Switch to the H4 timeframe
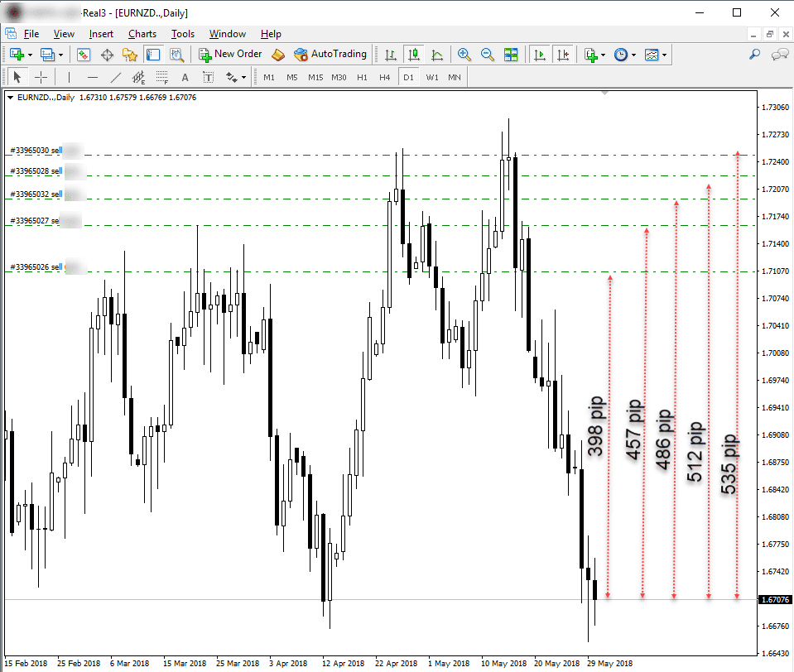 384,77
